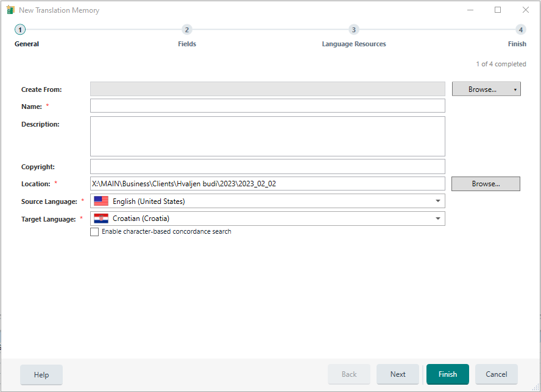The height and width of the screenshot is (392, 541).
Task: Minimize the New Translation Memory window
Action: pos(470,10)
